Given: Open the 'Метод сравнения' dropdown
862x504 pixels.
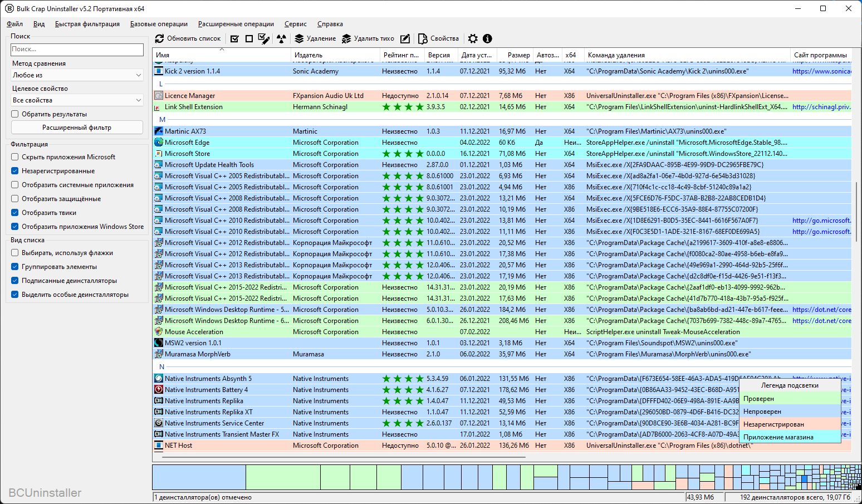Looking at the screenshot, I should pyautogui.click(x=77, y=75).
